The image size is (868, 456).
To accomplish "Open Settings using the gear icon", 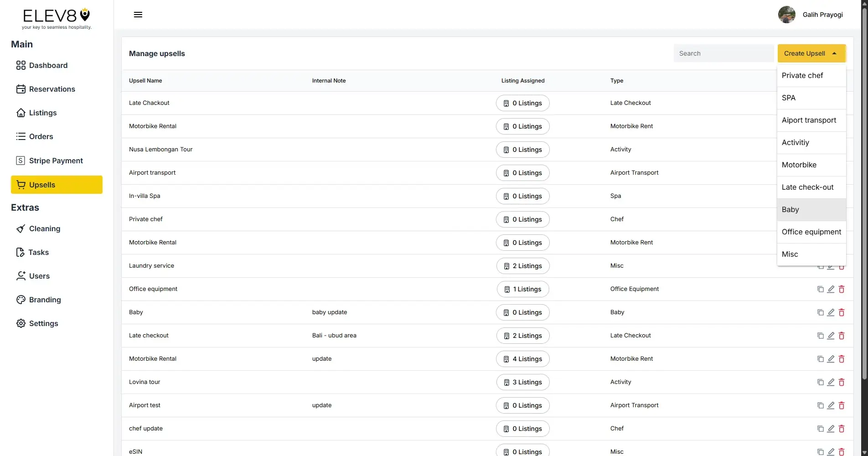I will (21, 323).
